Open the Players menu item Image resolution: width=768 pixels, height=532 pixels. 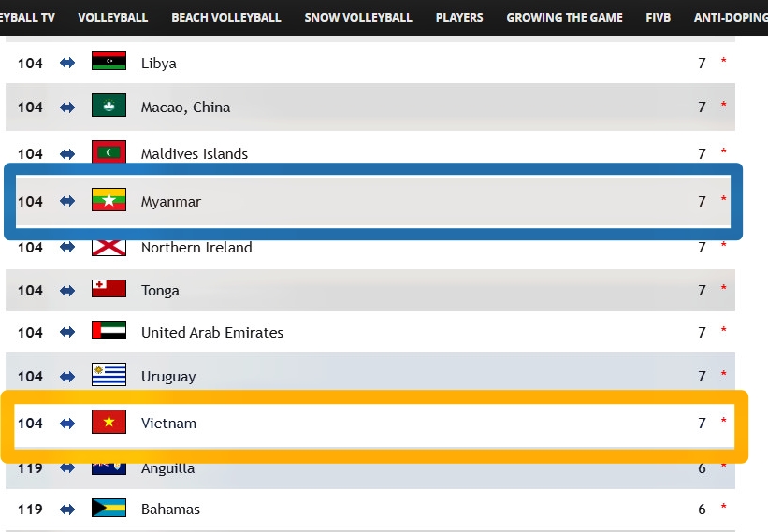pyautogui.click(x=459, y=18)
